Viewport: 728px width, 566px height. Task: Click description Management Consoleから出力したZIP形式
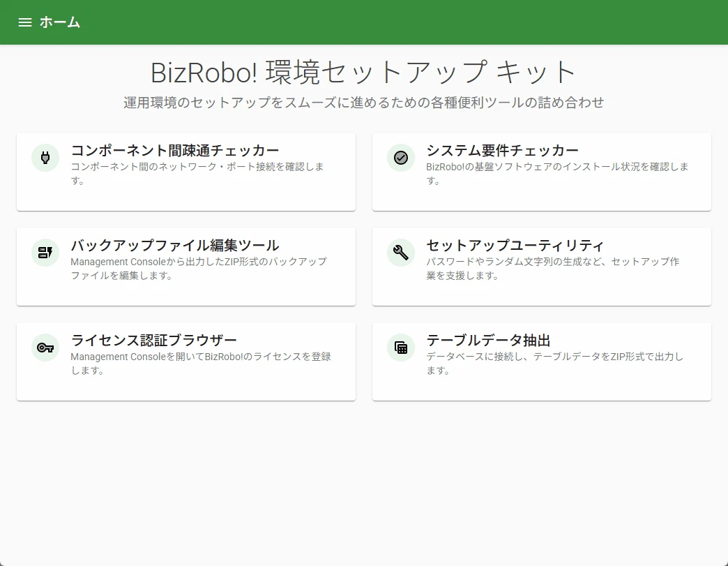pyautogui.click(x=199, y=269)
